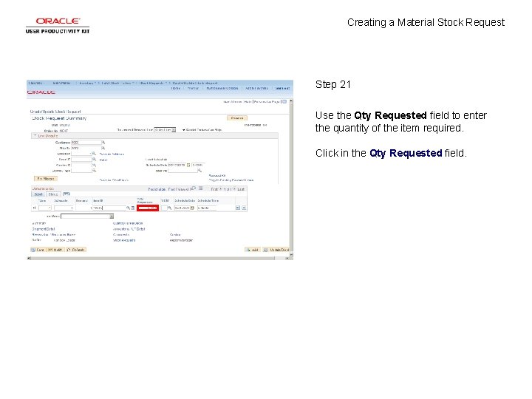Image resolution: width=532 pixels, height=399 pixels.
Task: Click the Override Address link
Action: click(112, 154)
